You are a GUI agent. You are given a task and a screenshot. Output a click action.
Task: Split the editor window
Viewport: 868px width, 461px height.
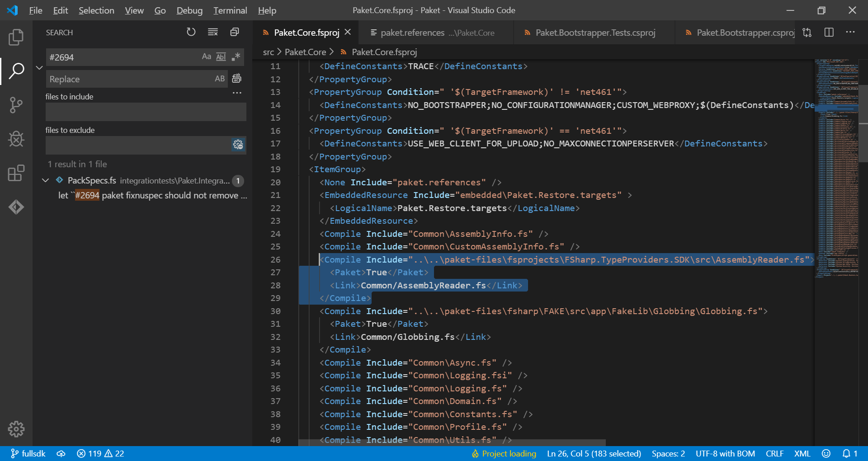point(830,32)
